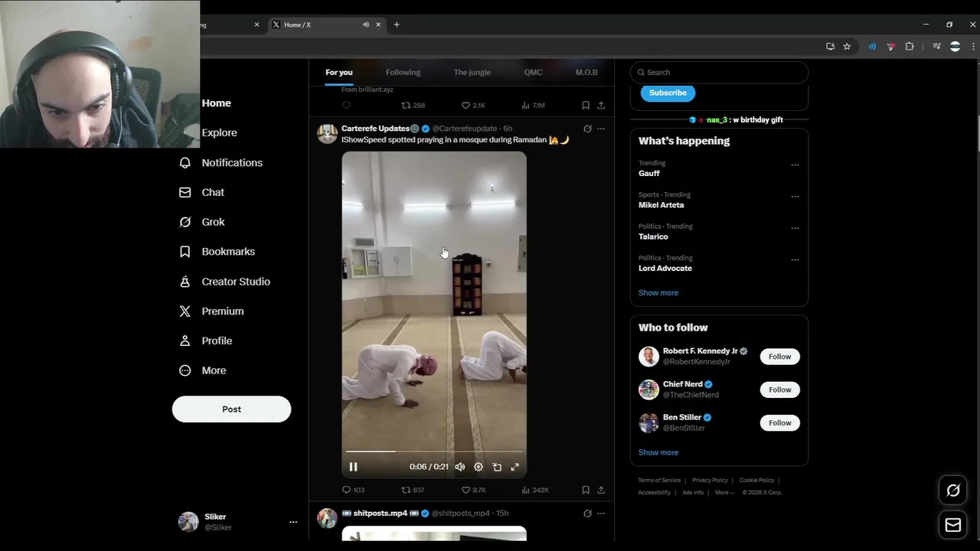Follow Robert F. Kennedy Jr
980x551 pixels.
click(779, 357)
